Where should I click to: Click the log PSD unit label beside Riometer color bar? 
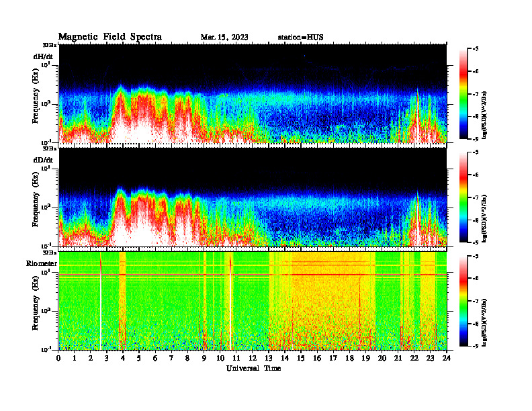point(485,322)
